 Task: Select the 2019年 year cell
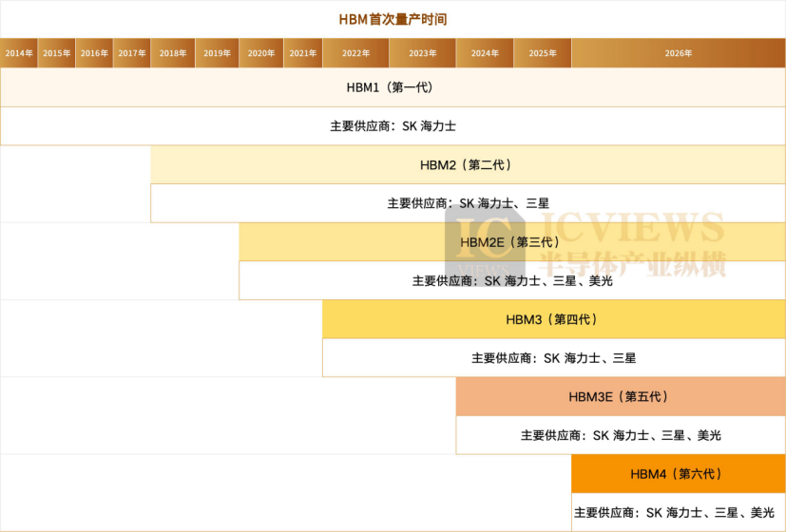point(217,53)
